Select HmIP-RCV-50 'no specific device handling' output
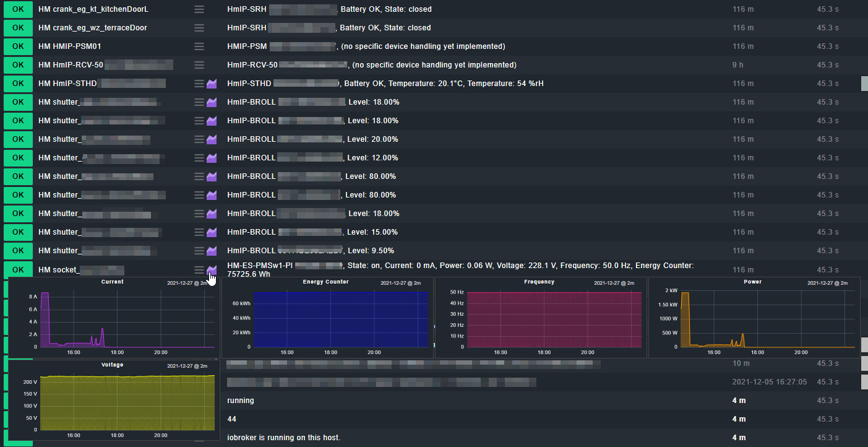Image resolution: width=868 pixels, height=447 pixels. pyautogui.click(x=434, y=65)
